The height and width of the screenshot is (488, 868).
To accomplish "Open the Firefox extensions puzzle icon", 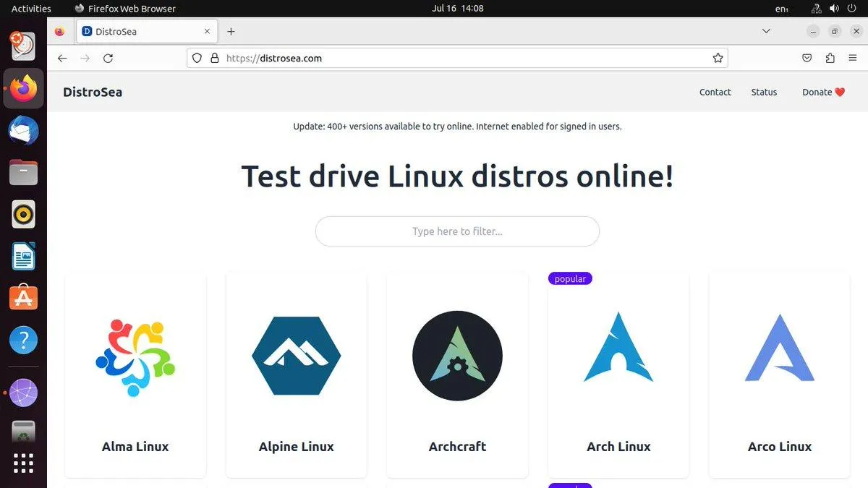I will 830,59.
